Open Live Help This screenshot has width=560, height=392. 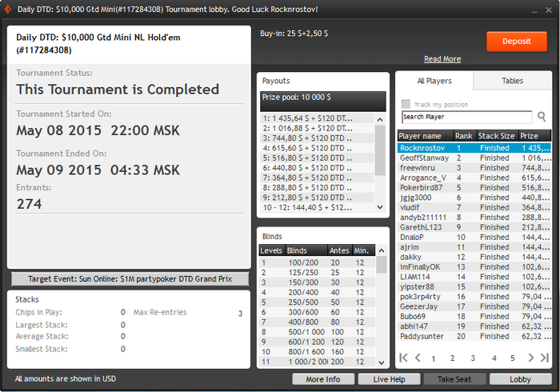389,379
